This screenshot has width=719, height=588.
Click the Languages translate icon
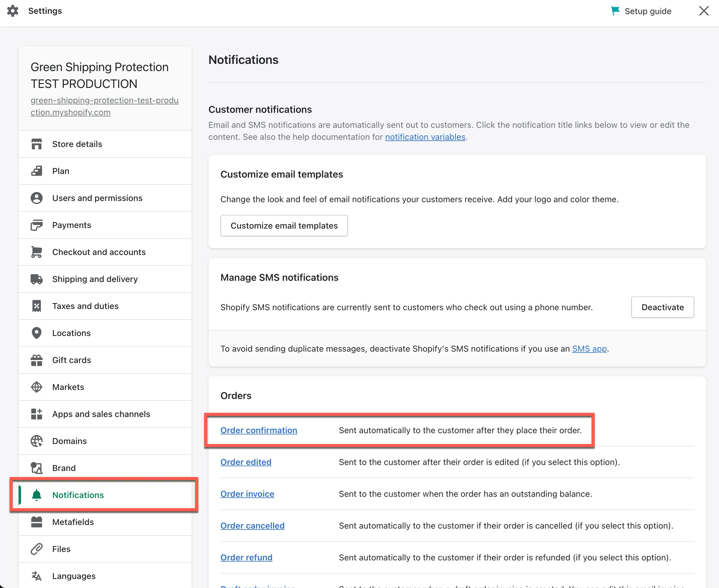click(37, 576)
